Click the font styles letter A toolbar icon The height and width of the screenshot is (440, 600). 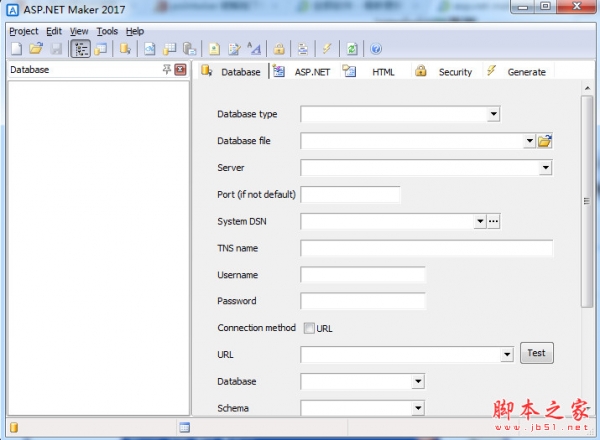click(254, 49)
